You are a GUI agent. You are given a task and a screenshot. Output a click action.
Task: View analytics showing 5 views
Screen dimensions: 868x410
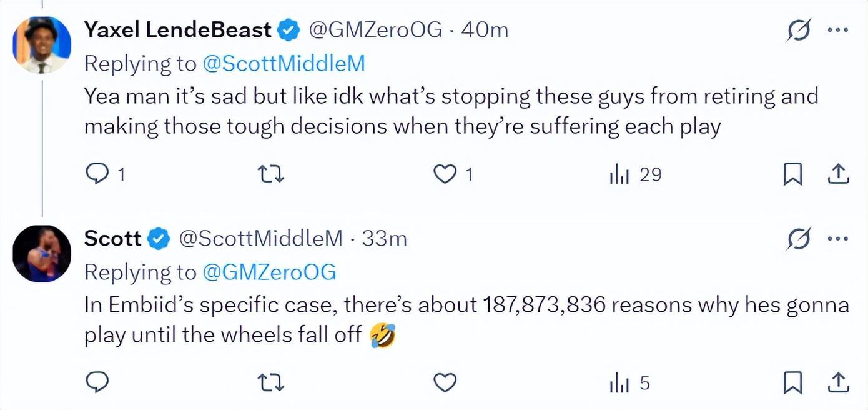[x=629, y=382]
